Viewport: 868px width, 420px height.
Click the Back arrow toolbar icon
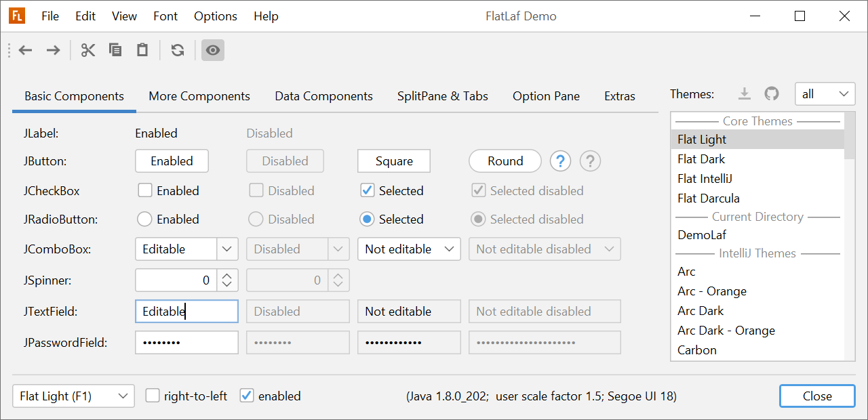click(26, 50)
